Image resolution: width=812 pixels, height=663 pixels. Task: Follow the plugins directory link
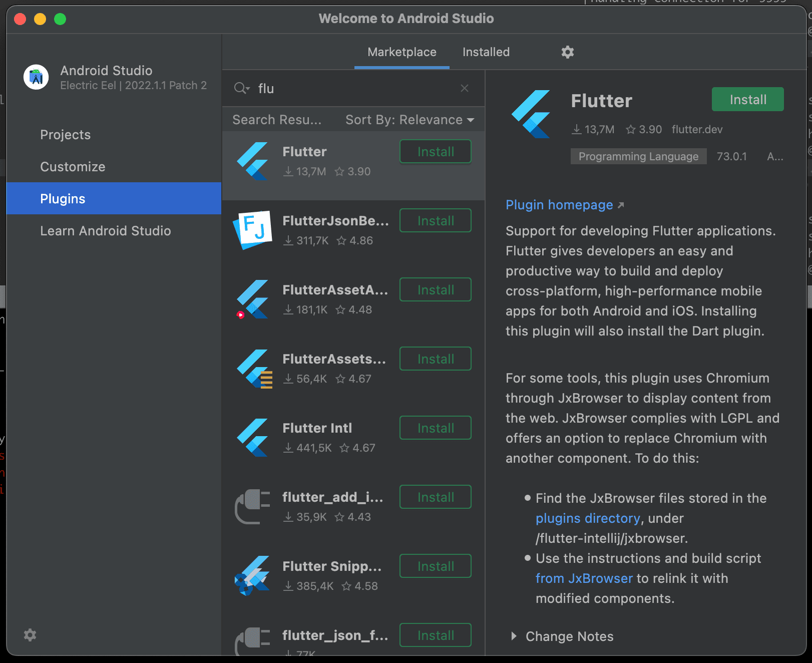point(587,518)
